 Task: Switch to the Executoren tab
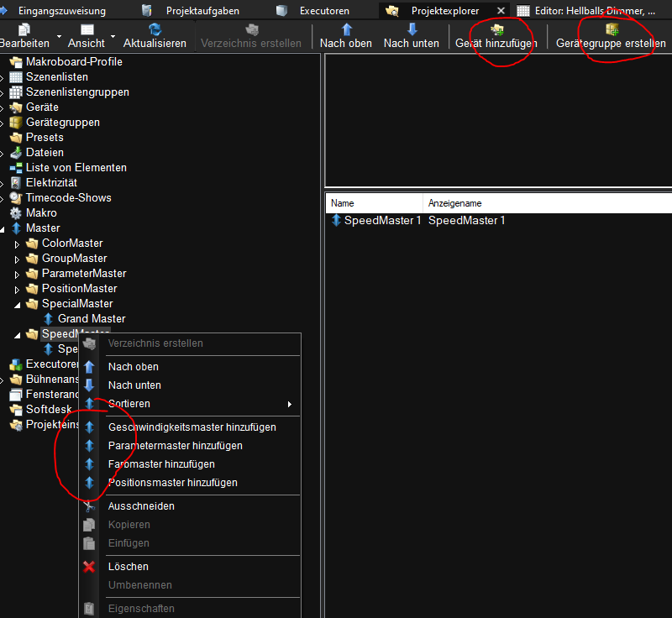coord(323,11)
